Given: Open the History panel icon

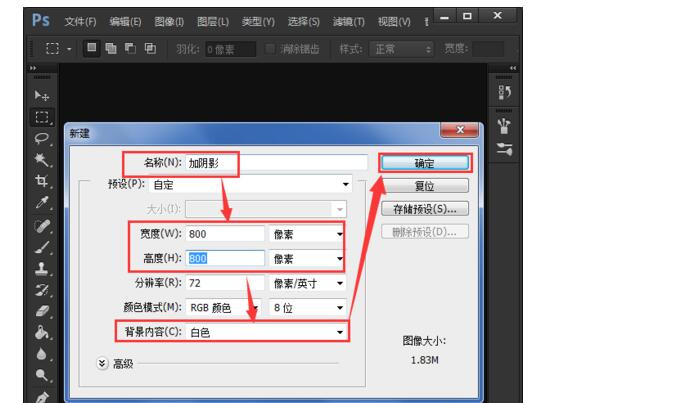Looking at the screenshot, I should click(504, 92).
